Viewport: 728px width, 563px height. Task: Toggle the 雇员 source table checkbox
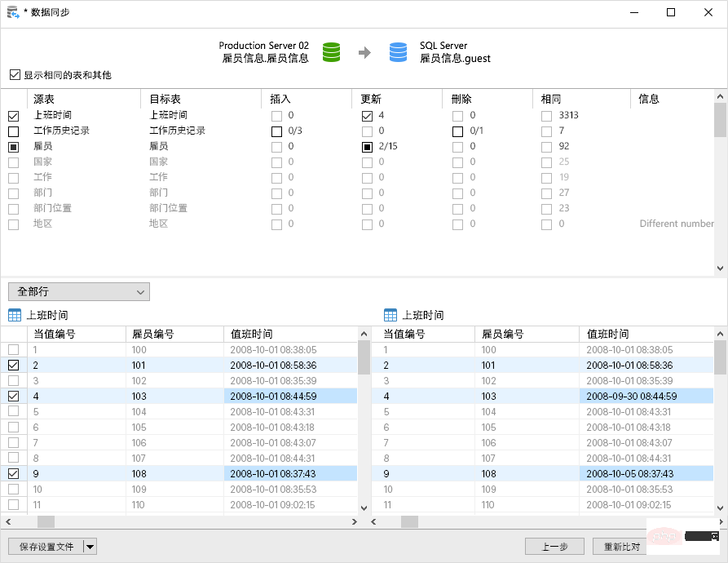click(x=14, y=147)
